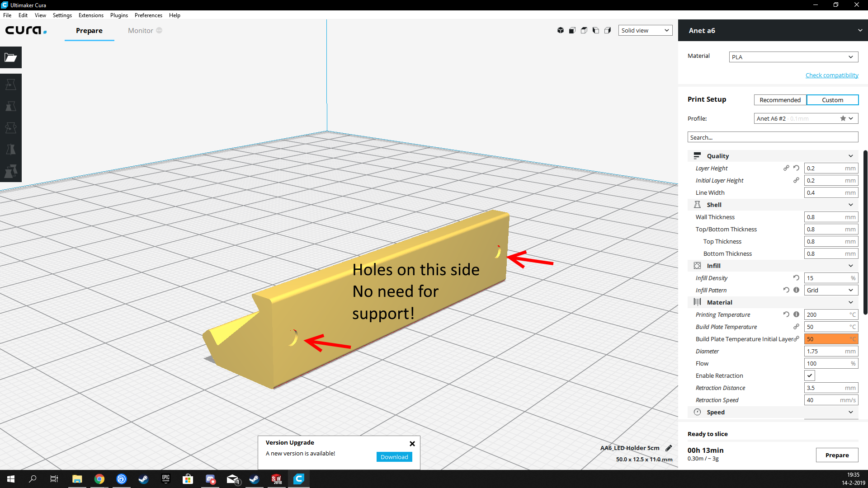This screenshot has height=488, width=868.
Task: Open Infill Pattern Grid dropdown
Action: (x=831, y=290)
